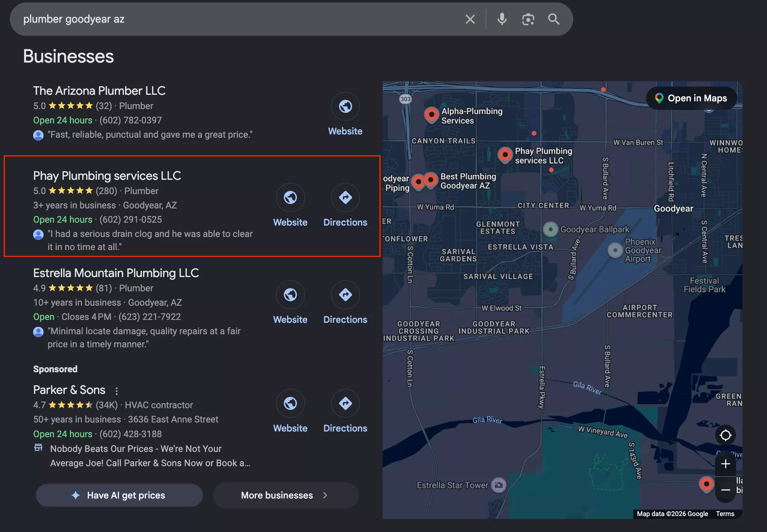Open Google Lens image search icon
The width and height of the screenshot is (767, 532).
click(x=528, y=19)
